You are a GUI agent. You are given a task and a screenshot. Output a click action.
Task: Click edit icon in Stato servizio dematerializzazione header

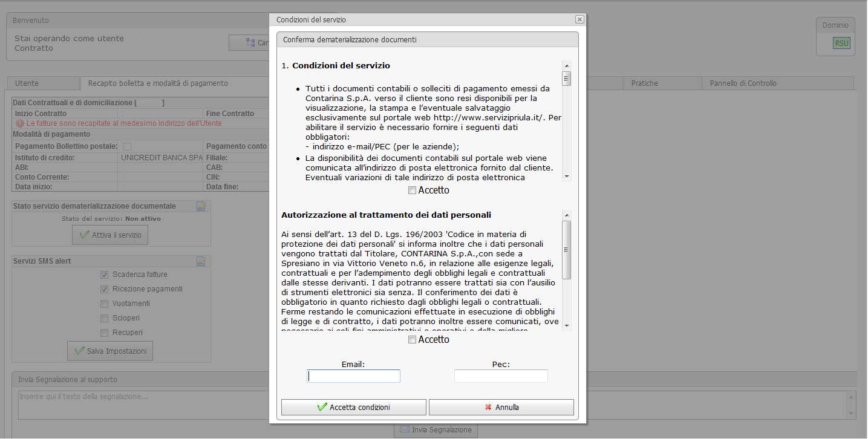[x=201, y=206]
